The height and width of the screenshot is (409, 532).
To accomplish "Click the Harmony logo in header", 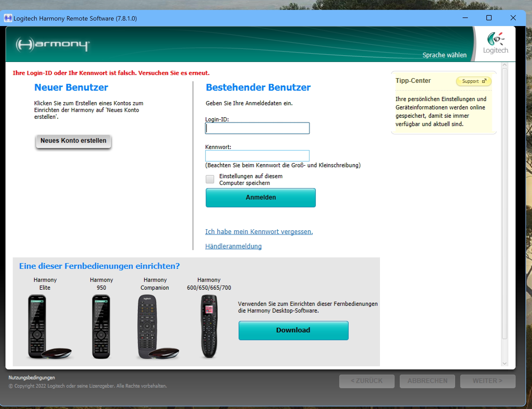I will (x=53, y=44).
